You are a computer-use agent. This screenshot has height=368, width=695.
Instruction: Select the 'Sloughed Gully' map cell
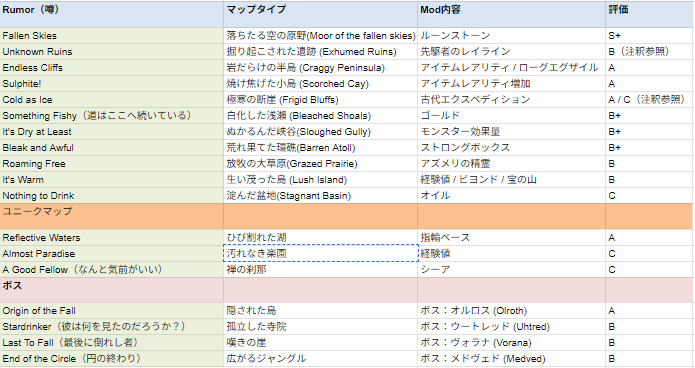[320, 132]
